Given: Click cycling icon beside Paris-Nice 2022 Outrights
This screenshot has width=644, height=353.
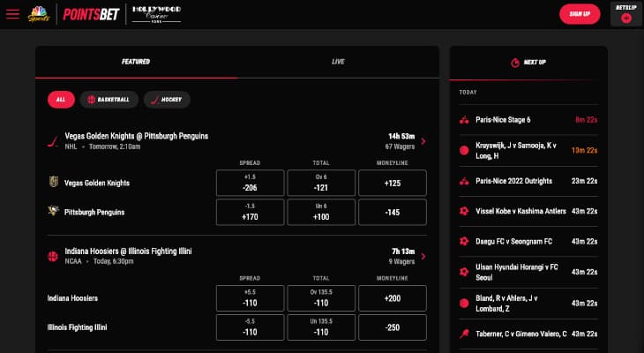Looking at the screenshot, I should click(464, 181).
